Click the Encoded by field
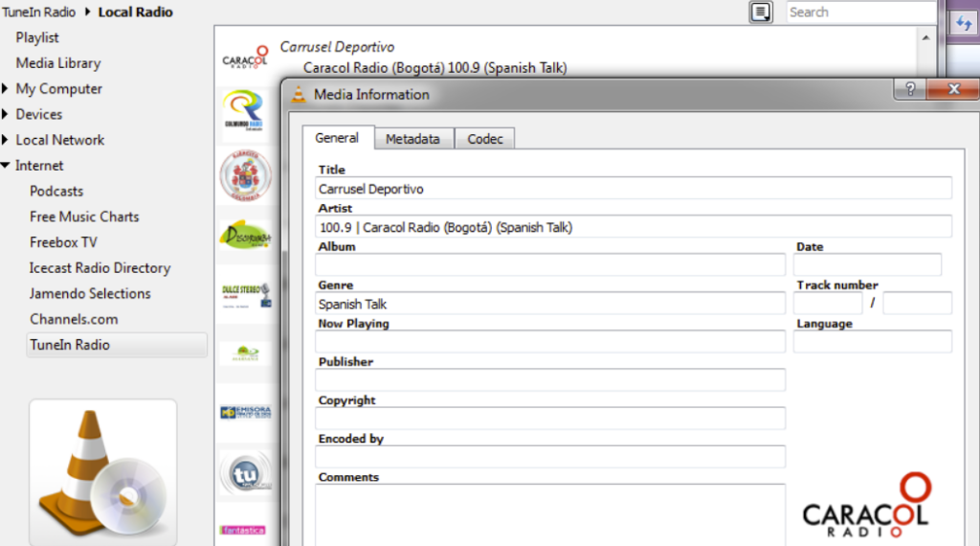 tap(550, 457)
